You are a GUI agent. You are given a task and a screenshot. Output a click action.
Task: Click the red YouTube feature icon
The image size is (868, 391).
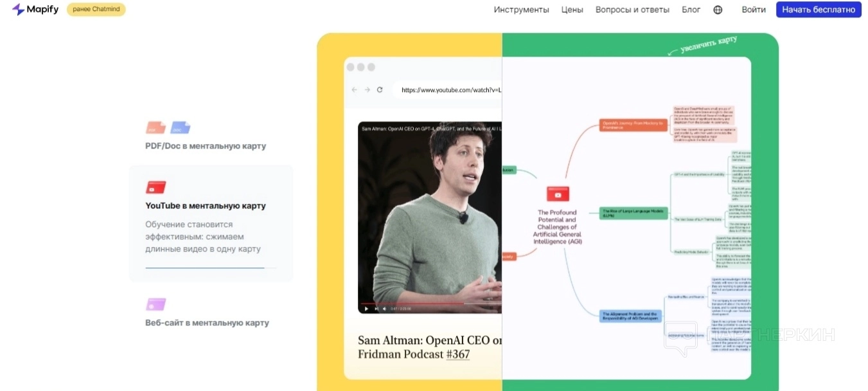pos(155,187)
